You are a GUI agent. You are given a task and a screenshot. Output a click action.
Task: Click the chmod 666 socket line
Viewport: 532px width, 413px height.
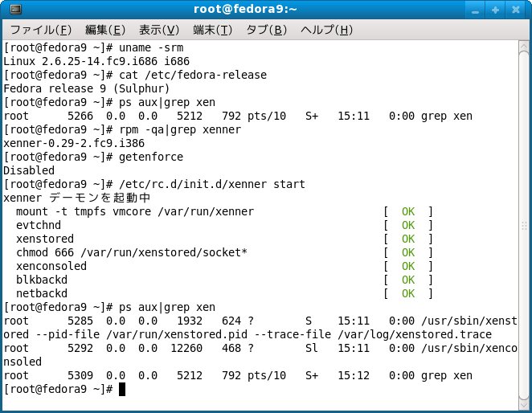click(132, 252)
